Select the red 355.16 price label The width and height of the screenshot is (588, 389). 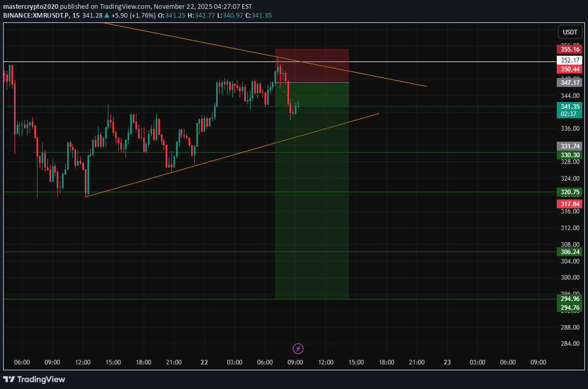pos(569,49)
